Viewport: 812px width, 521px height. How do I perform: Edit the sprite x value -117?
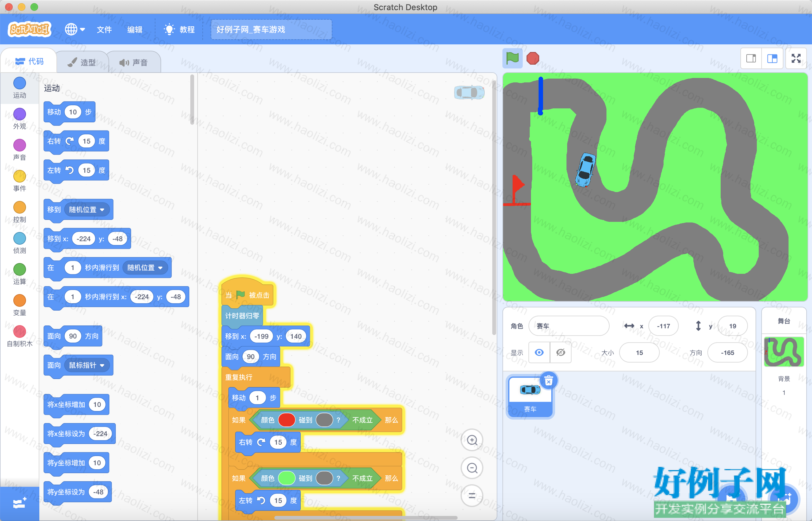coord(663,326)
